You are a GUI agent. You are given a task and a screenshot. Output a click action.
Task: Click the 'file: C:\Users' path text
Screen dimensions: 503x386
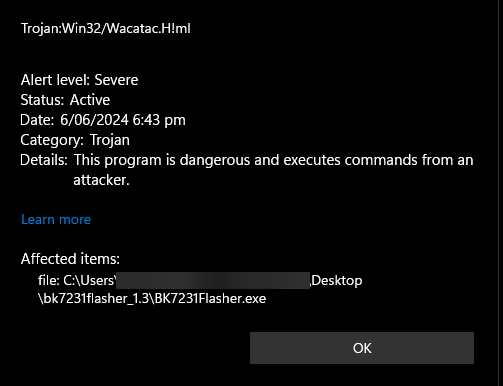(x=77, y=280)
